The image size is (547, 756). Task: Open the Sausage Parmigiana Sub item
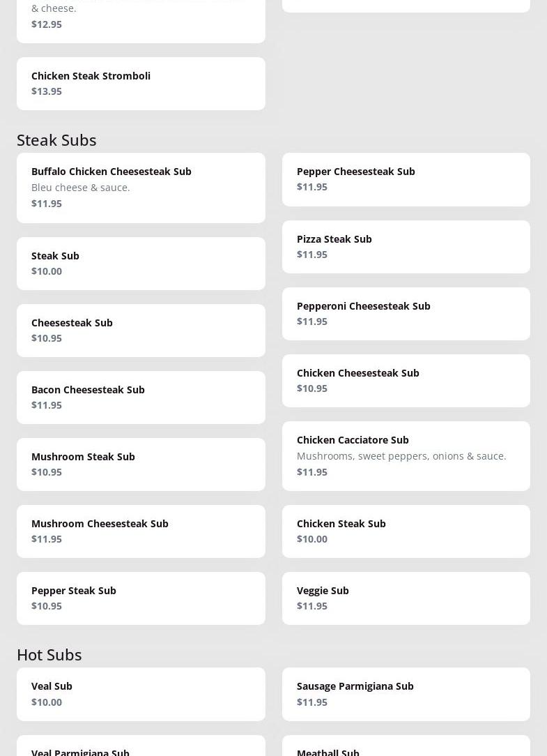pos(406,694)
